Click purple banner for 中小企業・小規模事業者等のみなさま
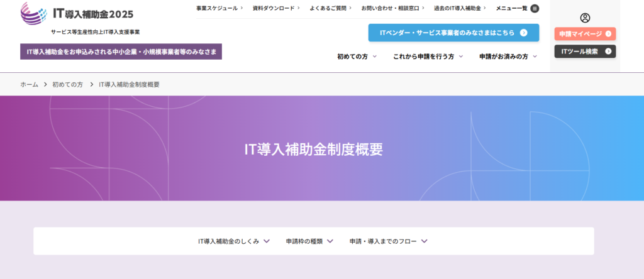This screenshot has height=279, width=644. pos(121,52)
